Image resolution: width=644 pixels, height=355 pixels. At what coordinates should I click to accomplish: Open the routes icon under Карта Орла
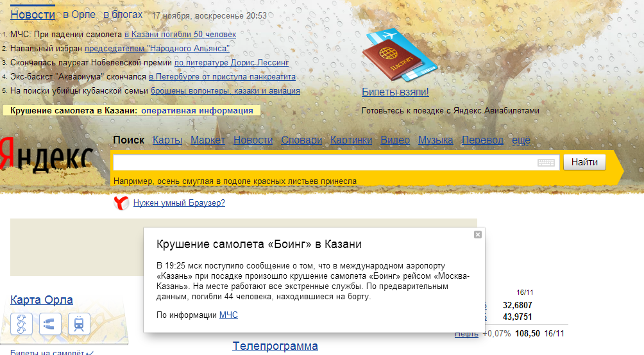(50, 324)
